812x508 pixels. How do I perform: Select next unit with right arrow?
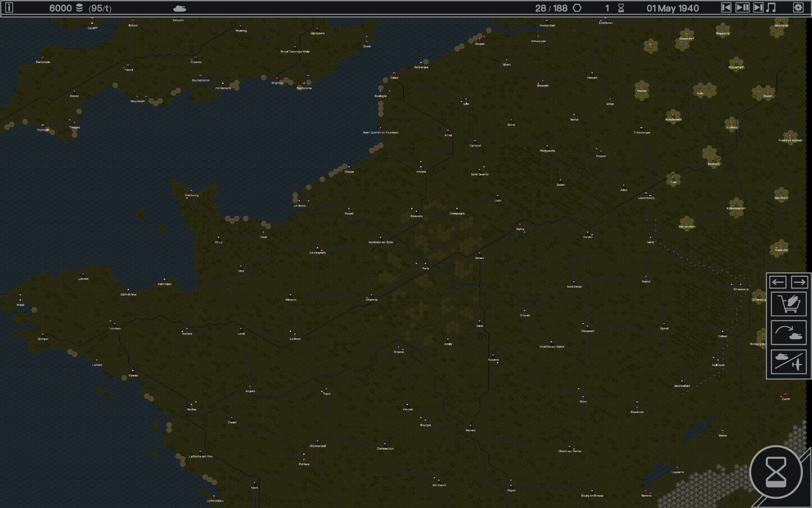799,282
